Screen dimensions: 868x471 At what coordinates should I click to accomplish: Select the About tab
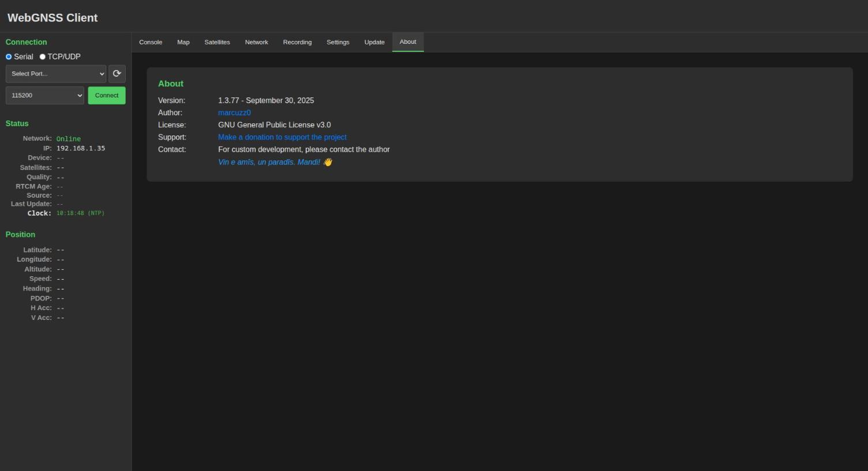click(x=408, y=42)
